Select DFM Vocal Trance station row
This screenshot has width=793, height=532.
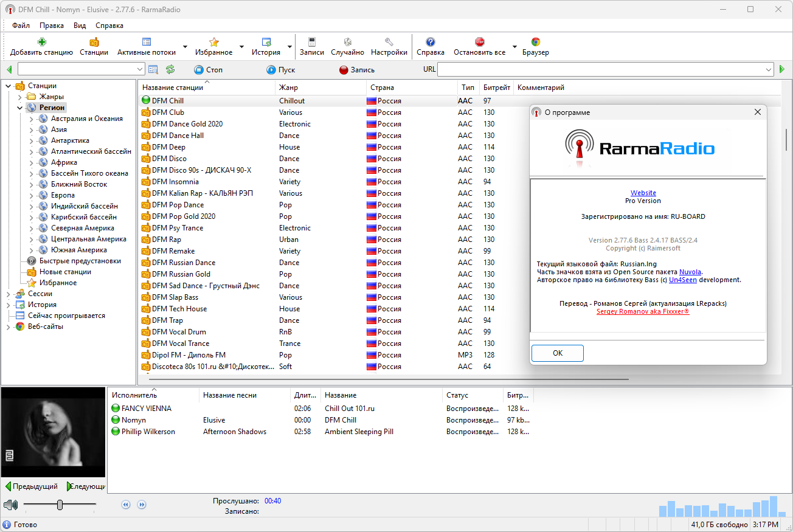459,344
